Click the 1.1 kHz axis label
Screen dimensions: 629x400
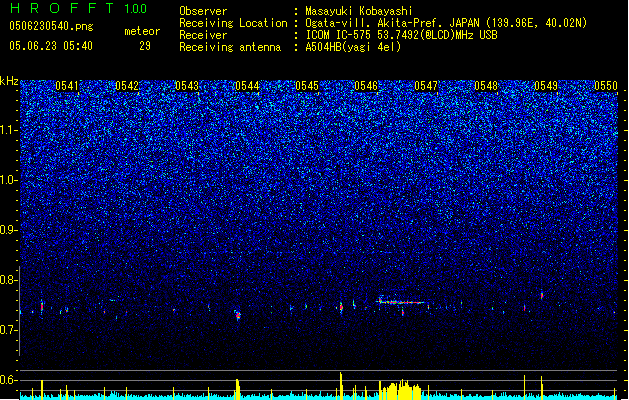(9, 130)
